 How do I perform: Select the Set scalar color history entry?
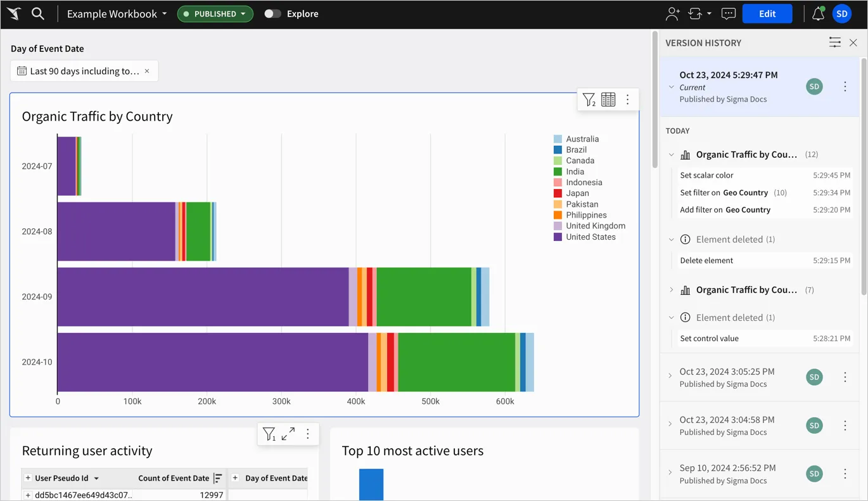click(765, 175)
